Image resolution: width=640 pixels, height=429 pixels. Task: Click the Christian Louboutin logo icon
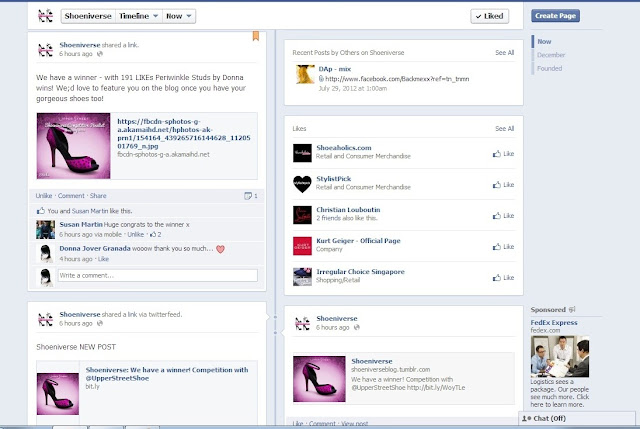point(302,215)
